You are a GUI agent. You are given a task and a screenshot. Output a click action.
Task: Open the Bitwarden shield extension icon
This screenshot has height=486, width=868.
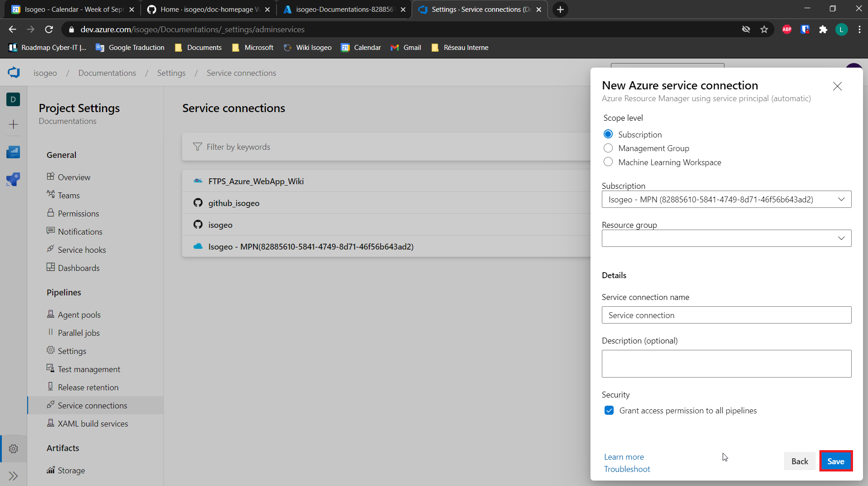tap(805, 29)
